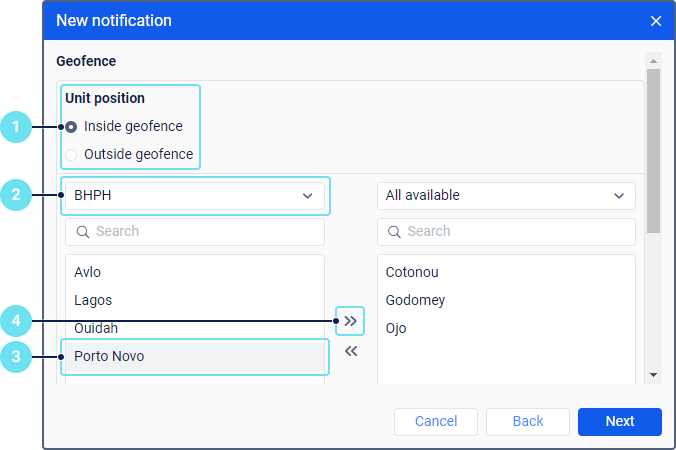Click the double-arrow move-left icon
676x450 pixels.
coord(351,351)
